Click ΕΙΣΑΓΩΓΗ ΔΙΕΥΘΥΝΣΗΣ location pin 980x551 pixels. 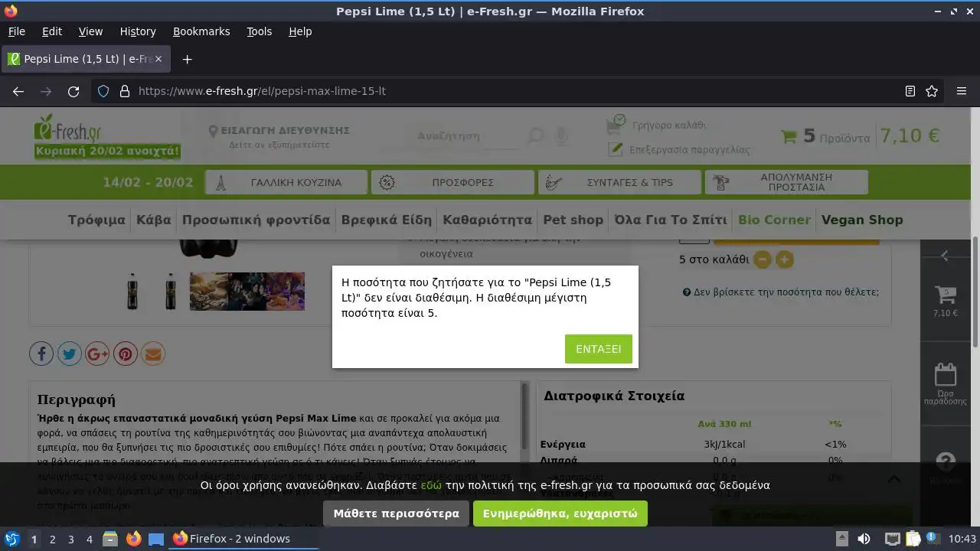coord(214,131)
